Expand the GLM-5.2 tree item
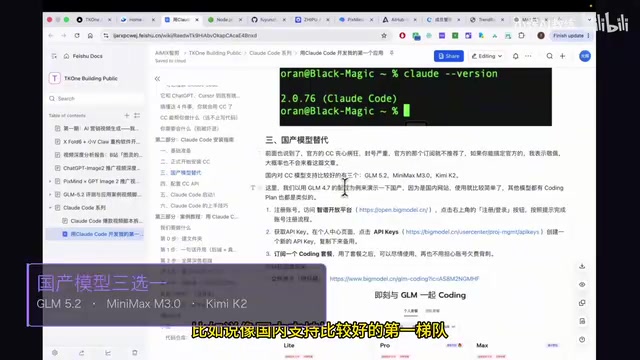The width and height of the screenshot is (640, 360). click(50, 195)
